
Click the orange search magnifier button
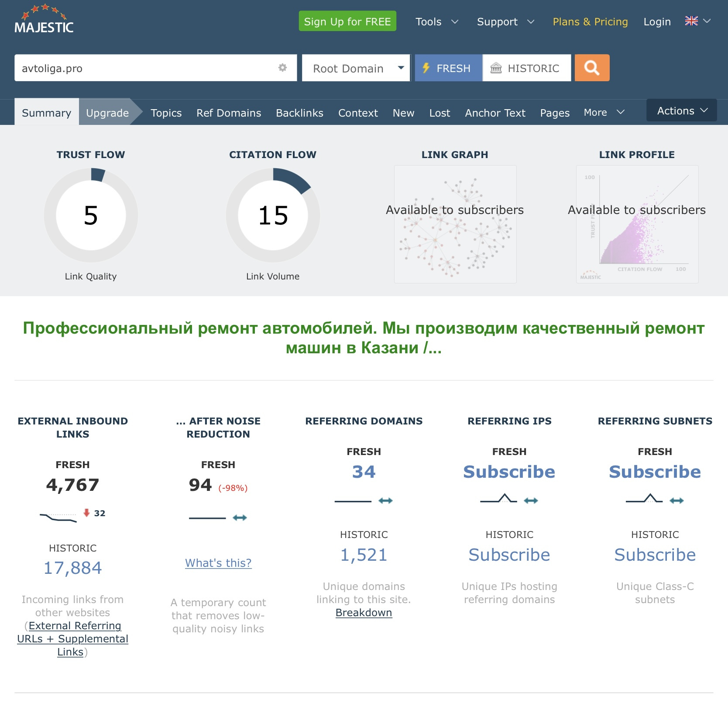tap(592, 68)
